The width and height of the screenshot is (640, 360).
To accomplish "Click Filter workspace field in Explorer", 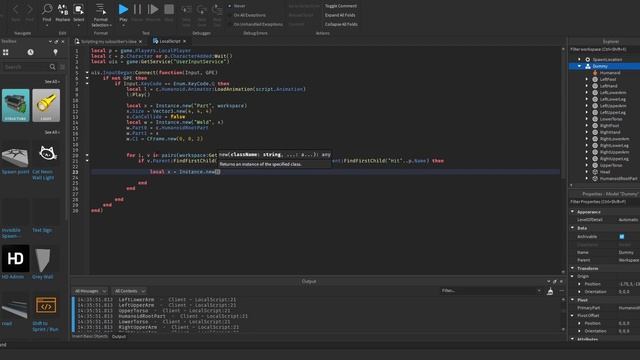I will pyautogui.click(x=604, y=49).
